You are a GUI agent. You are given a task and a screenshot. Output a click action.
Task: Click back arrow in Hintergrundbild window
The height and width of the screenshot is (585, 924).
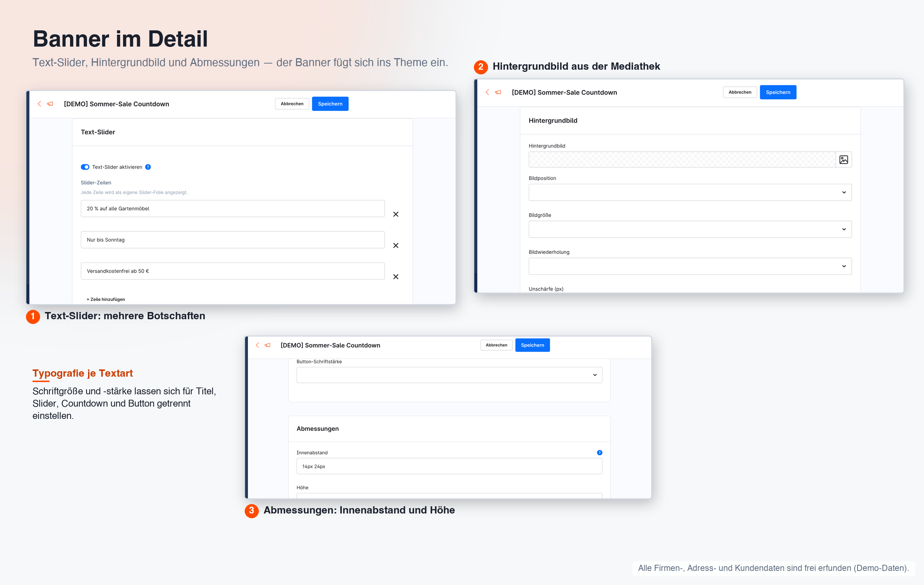(x=487, y=92)
